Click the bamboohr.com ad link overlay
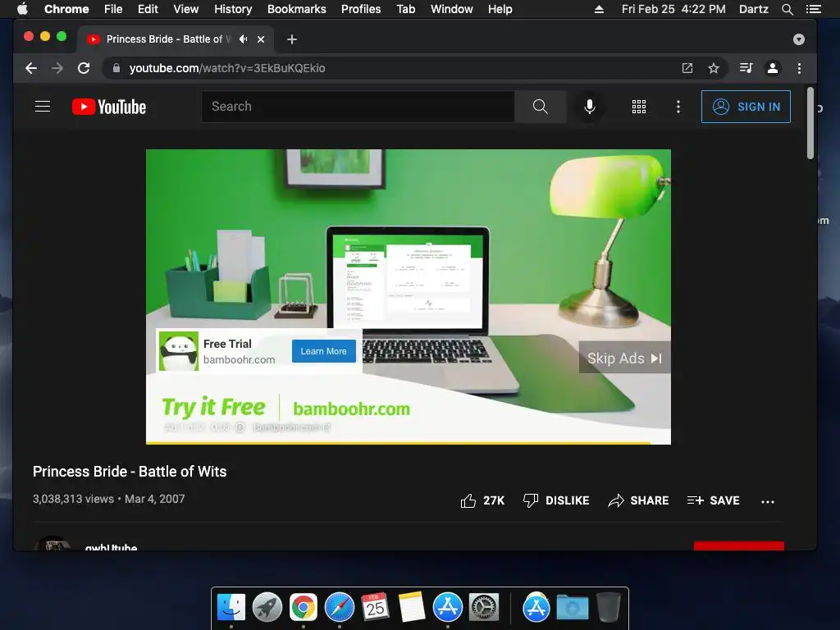This screenshot has width=840, height=630. click(291, 427)
